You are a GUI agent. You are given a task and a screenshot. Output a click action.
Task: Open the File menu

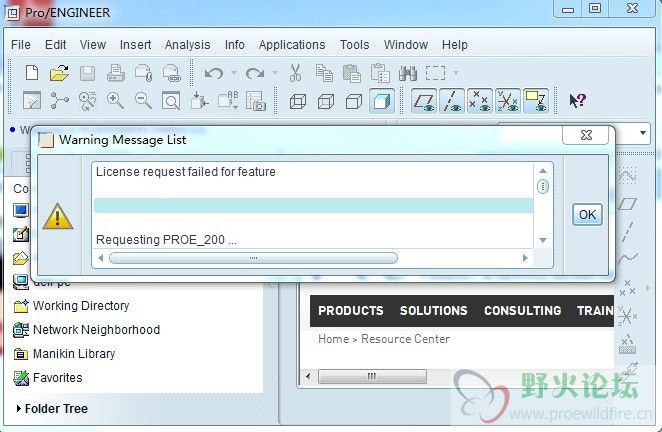pos(21,45)
